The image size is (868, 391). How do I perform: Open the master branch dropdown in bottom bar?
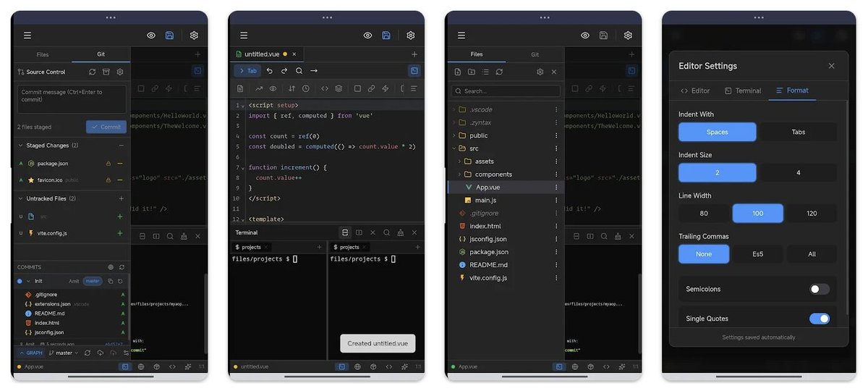[64, 353]
